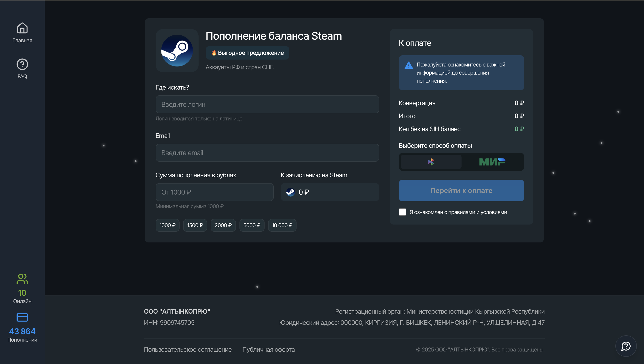The image size is (644, 364).
Task: Open the FAQ question mark icon
Action: point(22,64)
